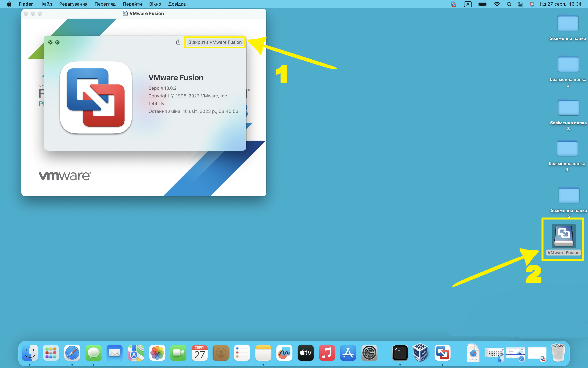This screenshot has width=588, height=368.
Task: Open Music from the Dock
Action: (x=327, y=353)
